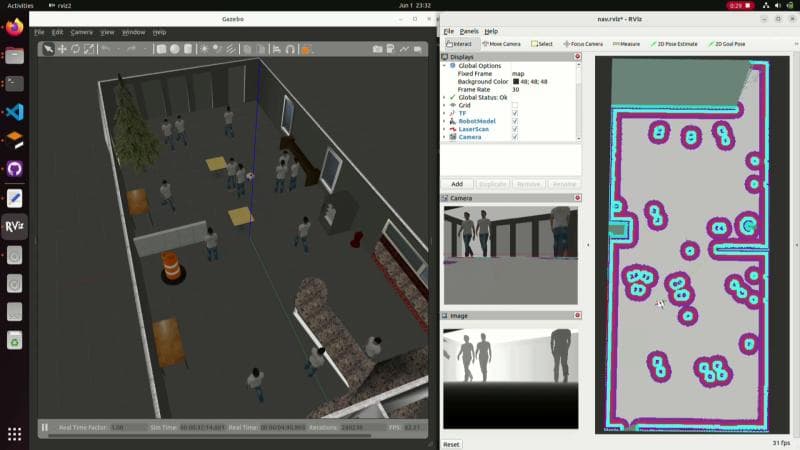The image size is (800, 450).
Task: Select the Measure tool in RViz
Action: [x=626, y=44]
